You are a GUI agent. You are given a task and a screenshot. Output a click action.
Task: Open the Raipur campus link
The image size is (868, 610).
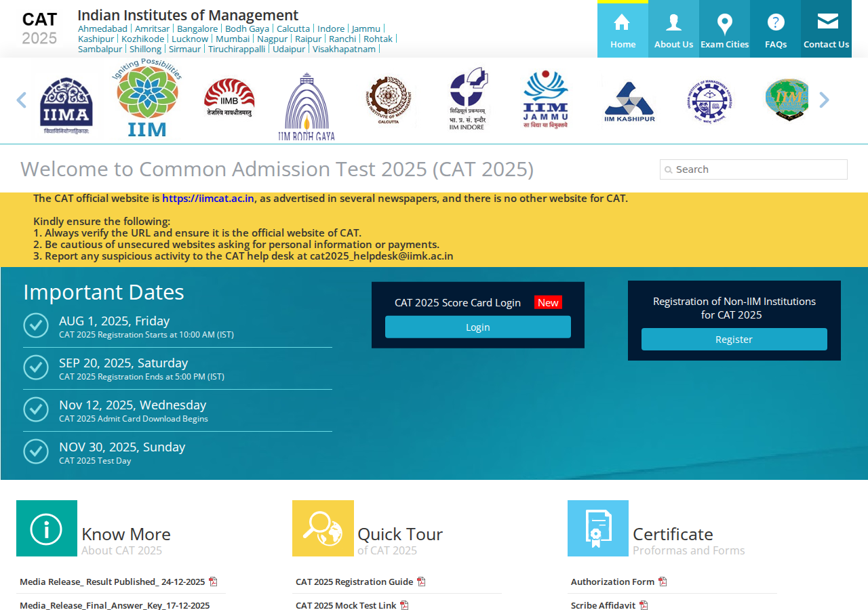coord(309,39)
